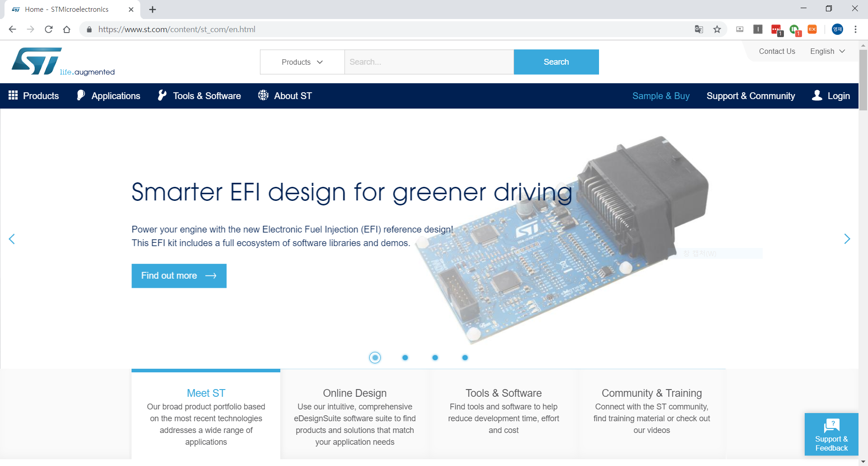Open the Chrome three-dot menu

point(855,29)
